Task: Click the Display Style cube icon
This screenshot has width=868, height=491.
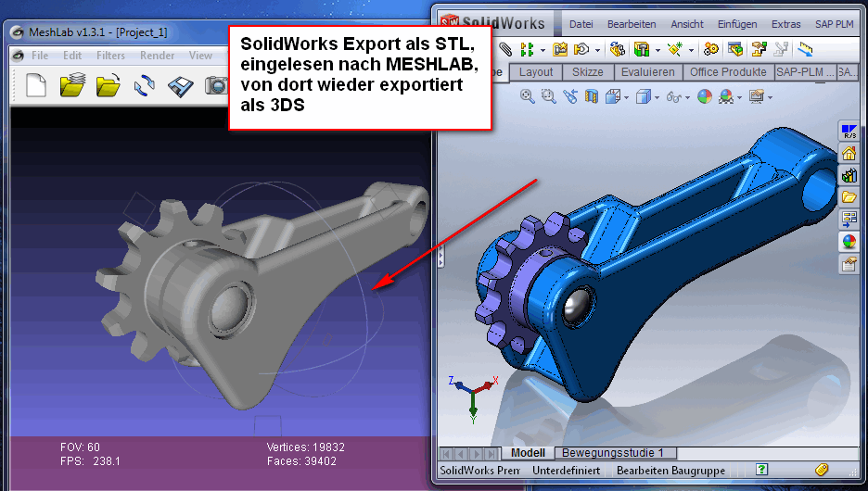Action: [x=643, y=96]
